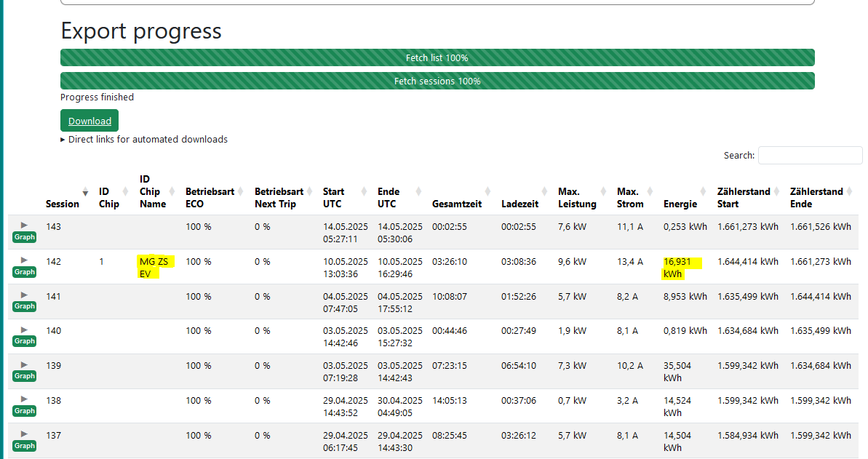Click inside the Search input field
Viewport: 868px width, 459px height.
click(810, 156)
